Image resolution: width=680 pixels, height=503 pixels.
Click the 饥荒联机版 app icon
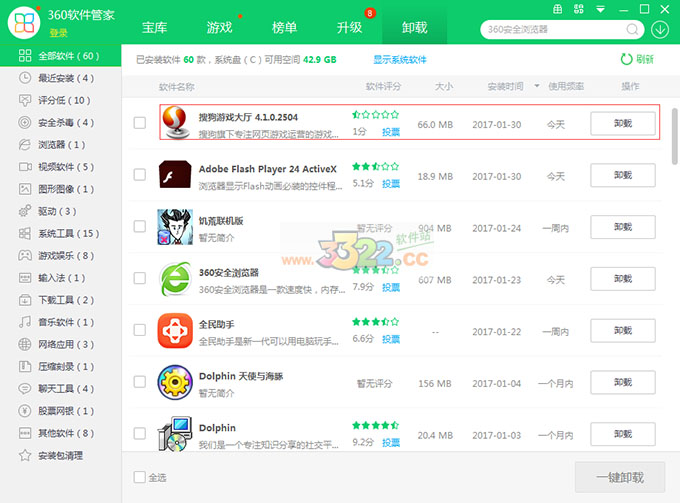[x=175, y=227]
